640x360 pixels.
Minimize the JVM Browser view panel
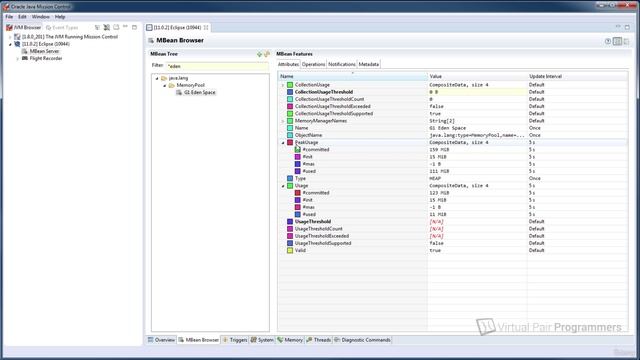(x=125, y=27)
